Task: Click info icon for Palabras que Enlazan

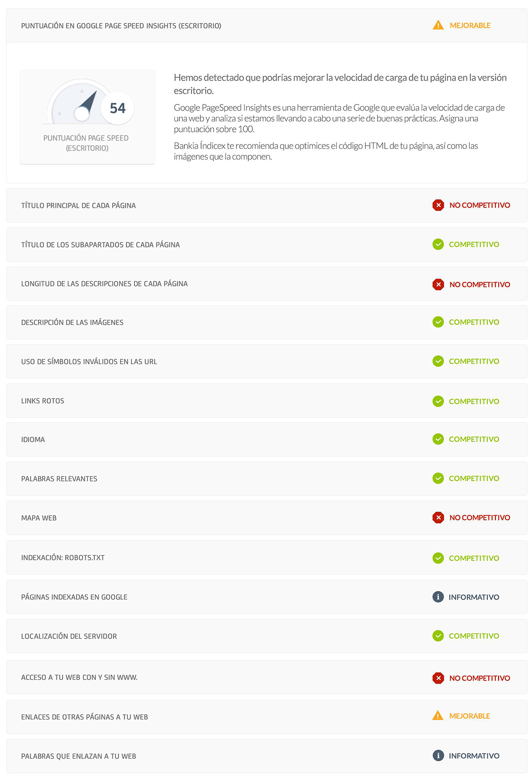Action: click(438, 755)
